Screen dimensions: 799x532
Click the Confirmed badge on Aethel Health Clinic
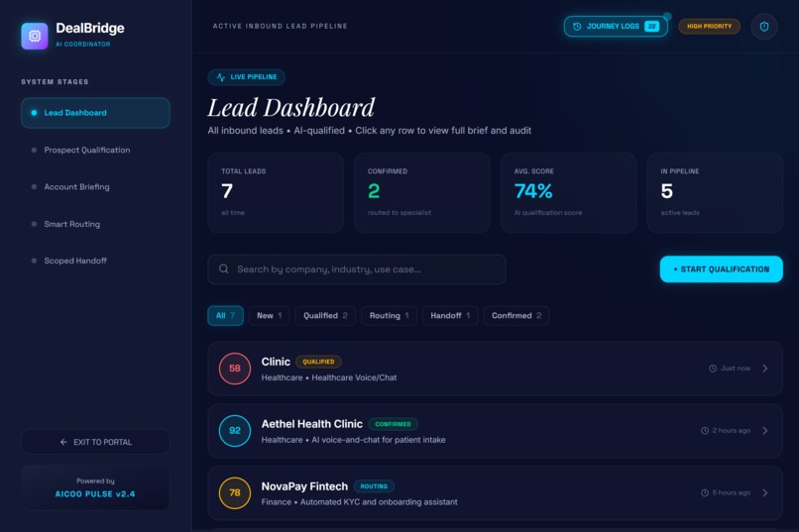[x=393, y=424]
